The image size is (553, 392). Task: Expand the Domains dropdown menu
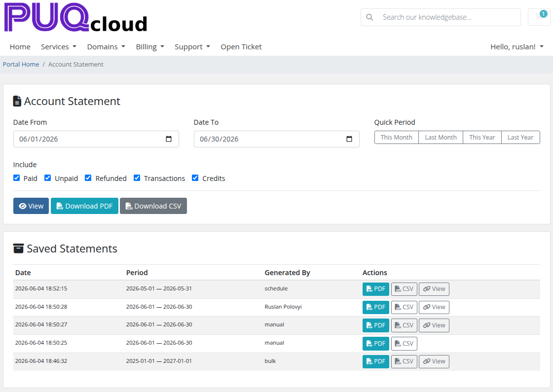106,47
